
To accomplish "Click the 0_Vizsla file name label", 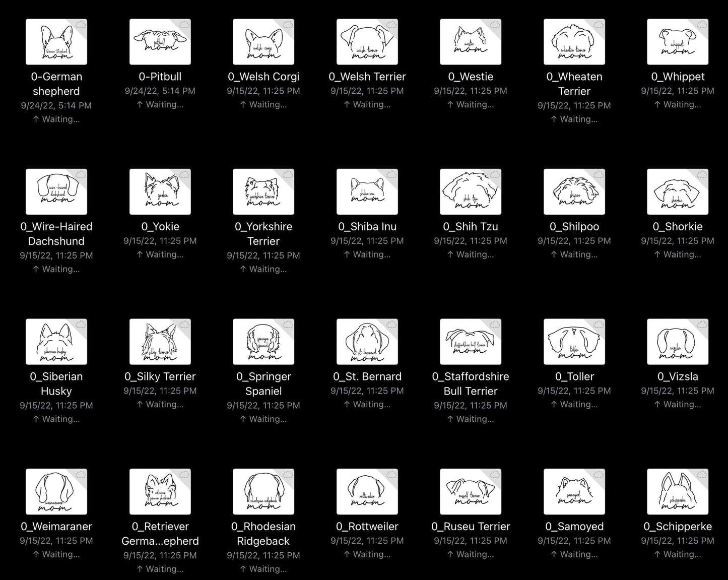I will pyautogui.click(x=678, y=376).
